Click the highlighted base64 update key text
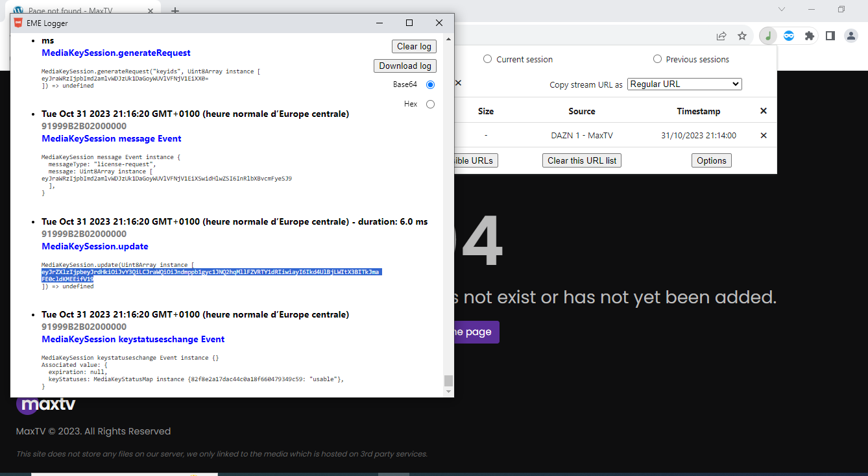Viewport: 868px width, 476px height. click(211, 275)
